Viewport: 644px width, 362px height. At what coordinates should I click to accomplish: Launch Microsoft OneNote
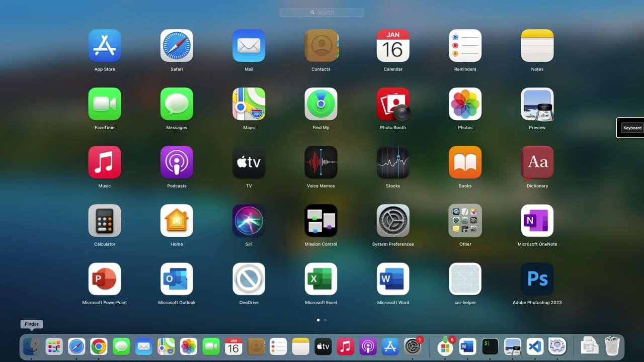537,221
